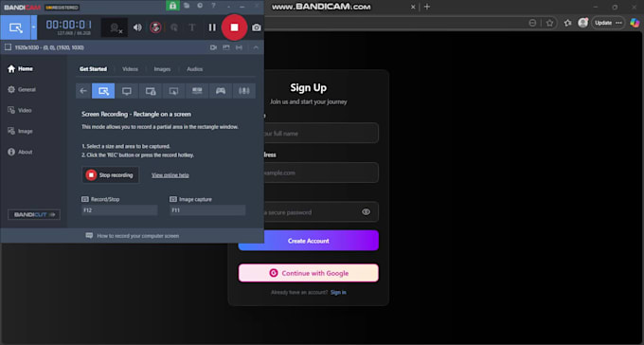The width and height of the screenshot is (644, 345).
Task: Pause the current recording
Action: [212, 27]
